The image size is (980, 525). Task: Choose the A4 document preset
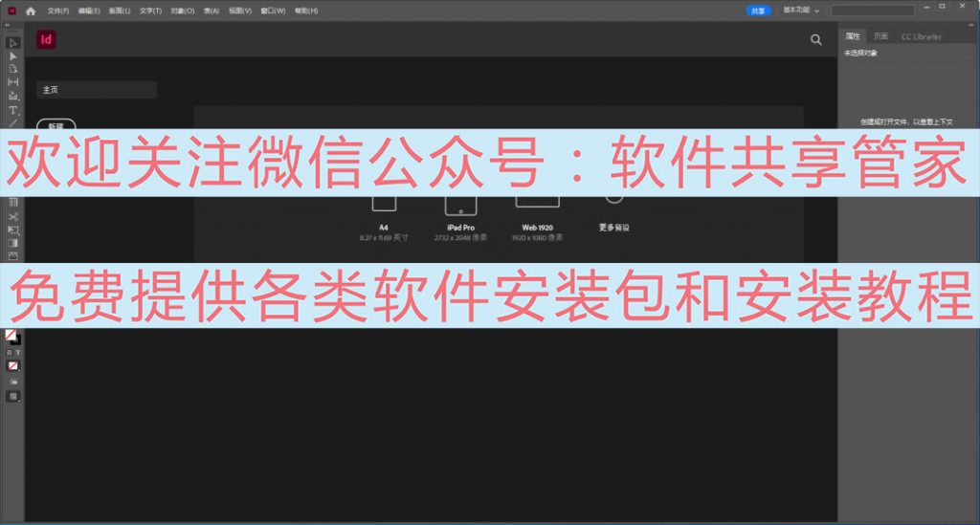click(x=384, y=217)
